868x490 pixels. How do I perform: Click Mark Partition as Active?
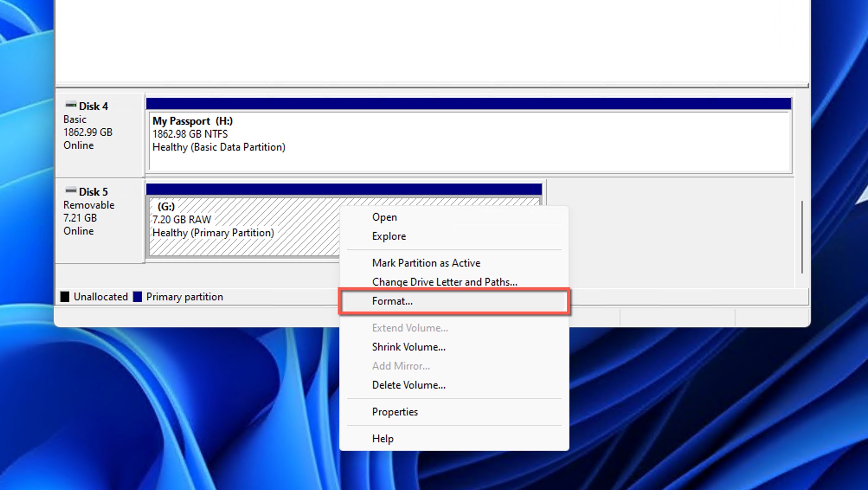pos(426,263)
